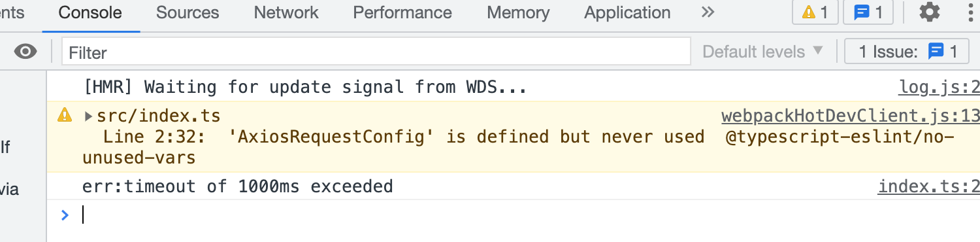Click the warning count badge showing 1
The image size is (980, 242).
tap(815, 12)
